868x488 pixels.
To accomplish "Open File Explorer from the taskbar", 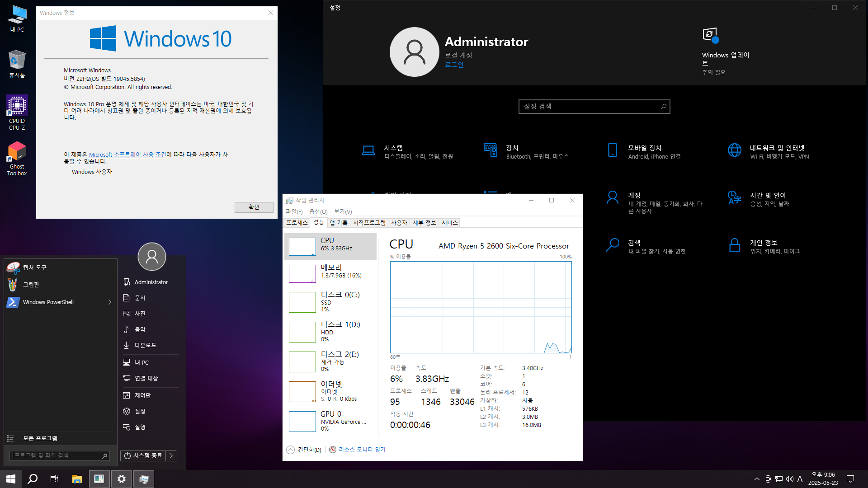I will tap(77, 479).
